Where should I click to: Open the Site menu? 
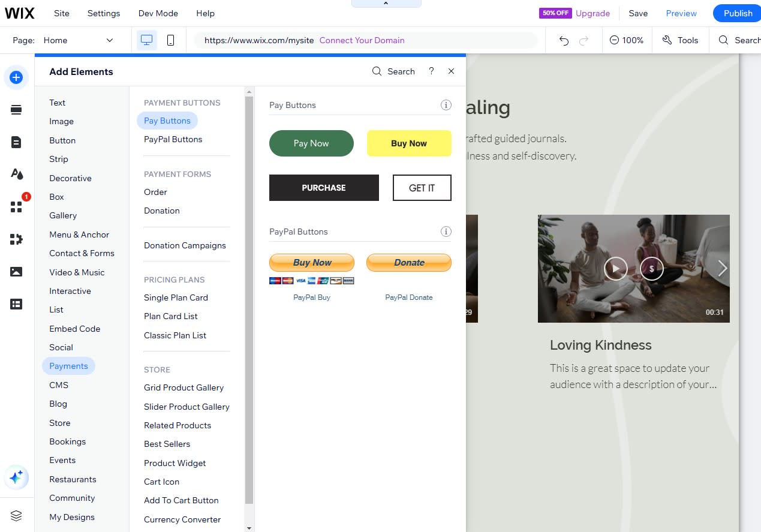tap(62, 13)
